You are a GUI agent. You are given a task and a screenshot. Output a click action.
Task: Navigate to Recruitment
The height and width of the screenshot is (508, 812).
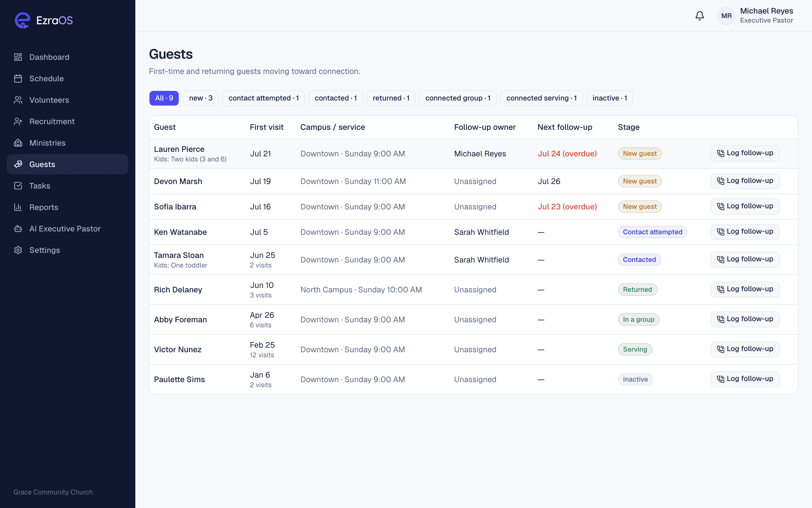click(67, 122)
